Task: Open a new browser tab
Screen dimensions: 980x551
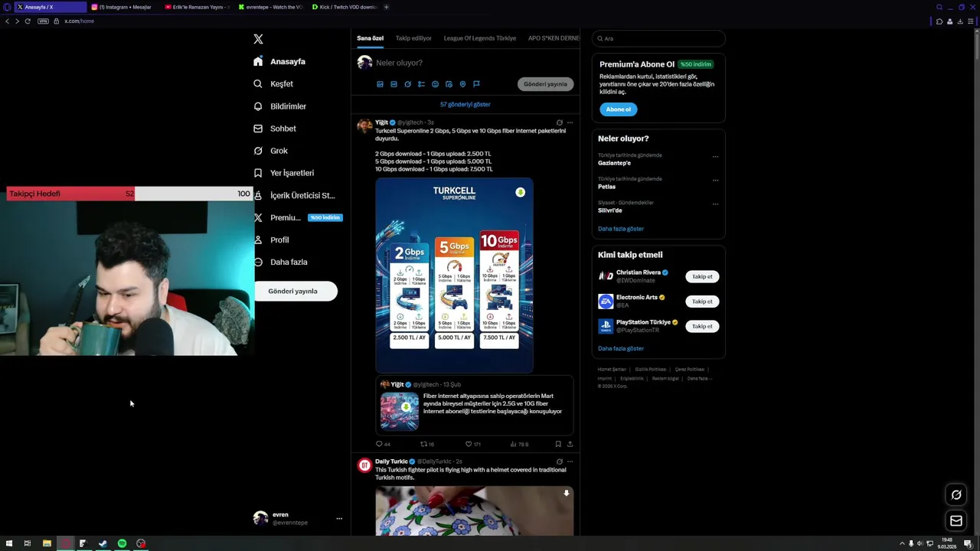Action: [386, 7]
